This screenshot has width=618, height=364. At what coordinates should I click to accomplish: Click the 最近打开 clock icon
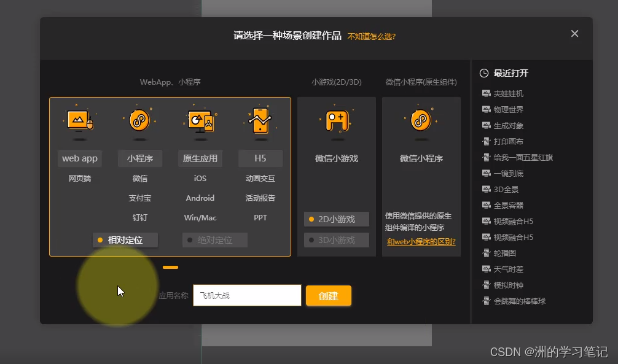[483, 72]
